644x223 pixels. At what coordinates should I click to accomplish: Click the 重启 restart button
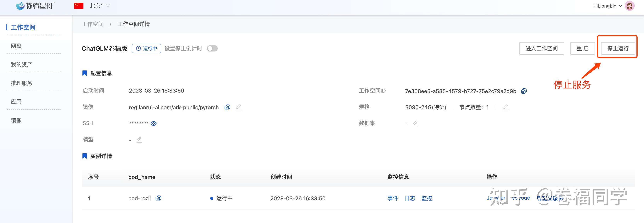point(583,48)
